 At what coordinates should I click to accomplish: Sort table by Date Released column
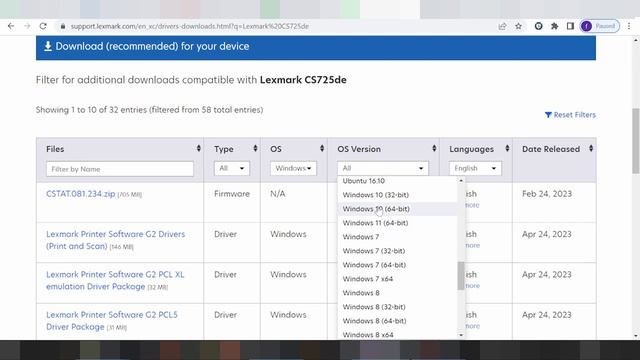point(591,149)
